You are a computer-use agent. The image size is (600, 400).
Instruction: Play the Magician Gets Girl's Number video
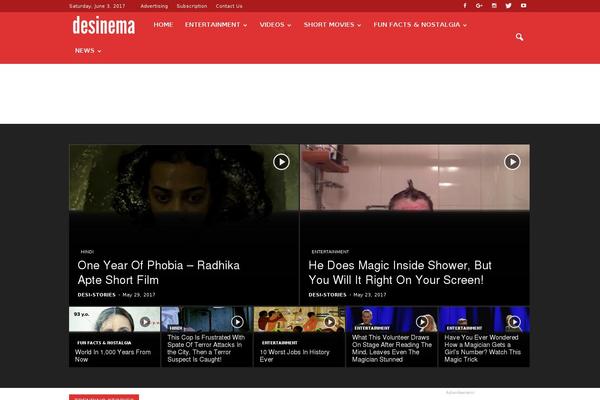click(x=514, y=322)
